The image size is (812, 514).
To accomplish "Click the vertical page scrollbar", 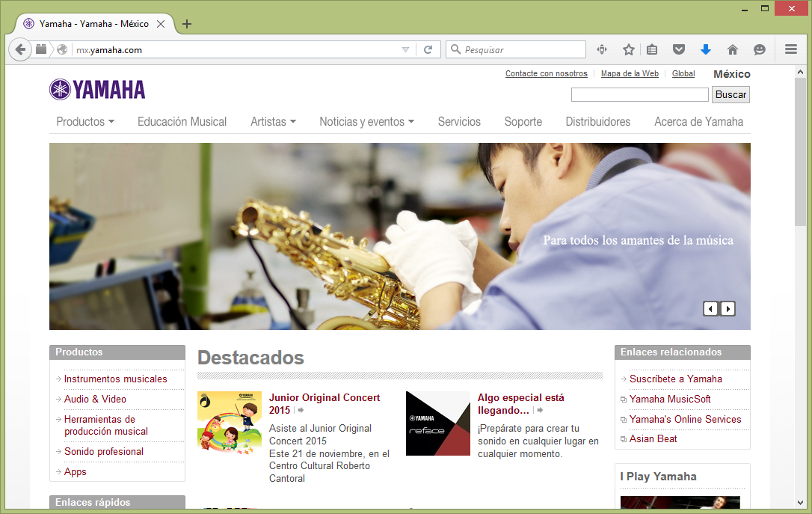I will pos(800,224).
